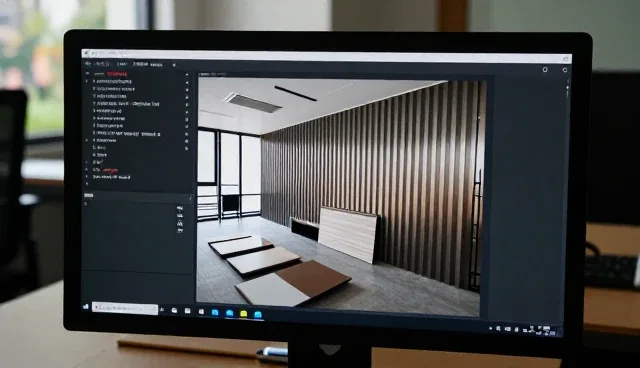The image size is (640, 368).
Task: Click the bottom icon in the lower-left panel's vertical icon stack
Action: [x=180, y=230]
